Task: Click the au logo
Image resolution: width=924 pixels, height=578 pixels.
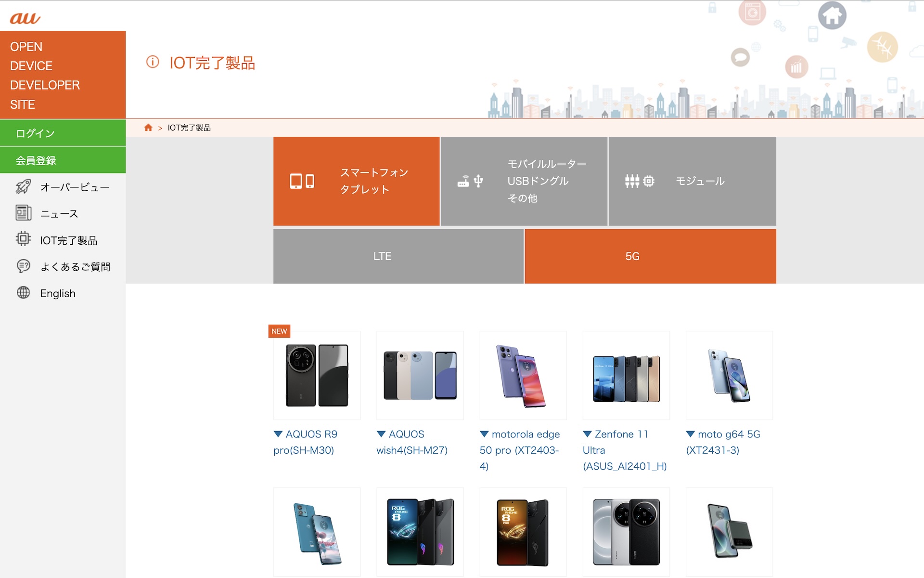Action: [x=25, y=18]
